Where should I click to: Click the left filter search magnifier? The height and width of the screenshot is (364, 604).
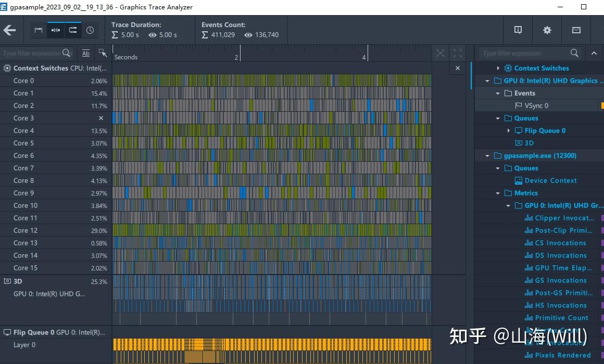66,53
